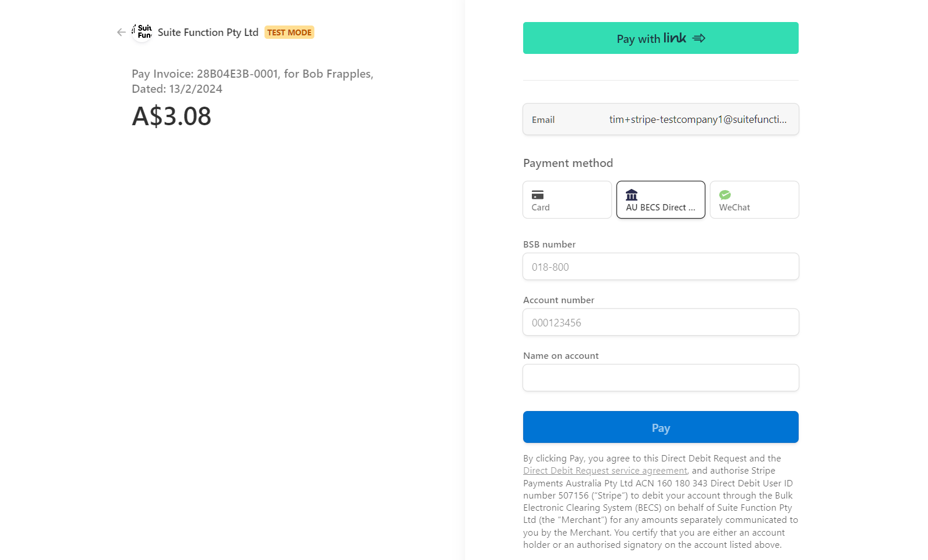This screenshot has width=928, height=560.
Task: Click the TEST MODE badge
Action: pyautogui.click(x=289, y=32)
